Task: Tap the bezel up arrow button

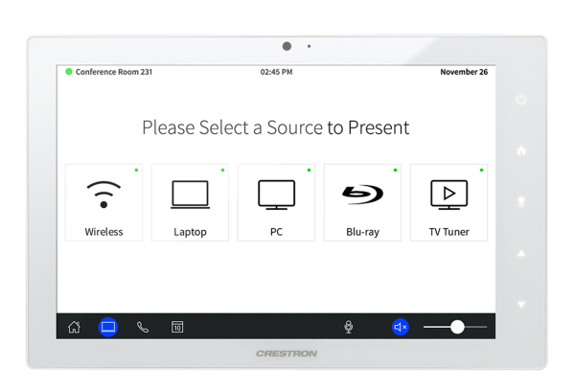Action: [x=521, y=253]
